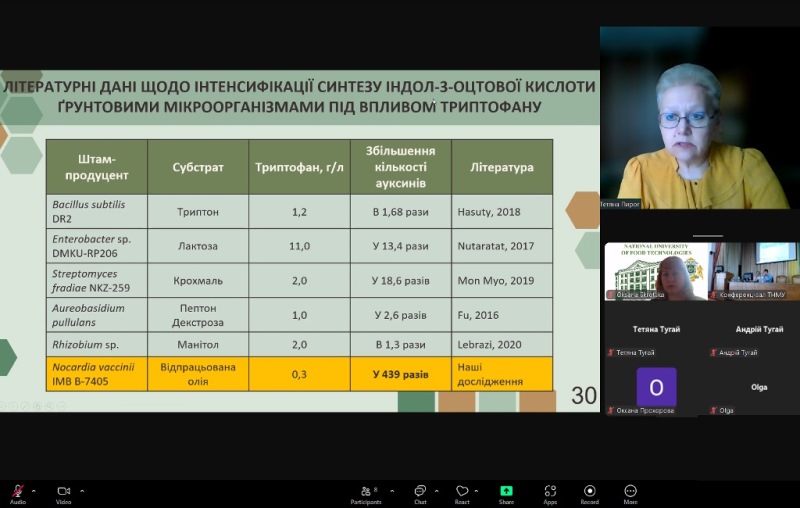Image resolution: width=800 pixels, height=508 pixels.
Task: Open the Chat panel
Action: coord(420,494)
